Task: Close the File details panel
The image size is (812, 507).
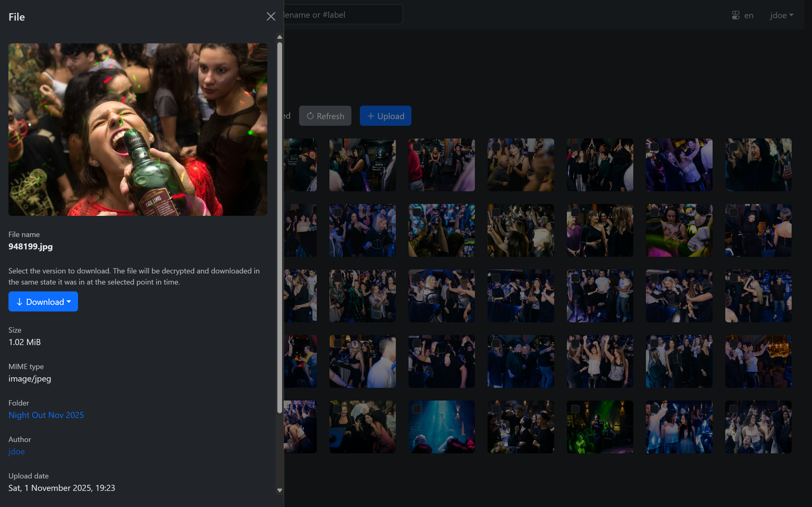Action: tap(271, 16)
